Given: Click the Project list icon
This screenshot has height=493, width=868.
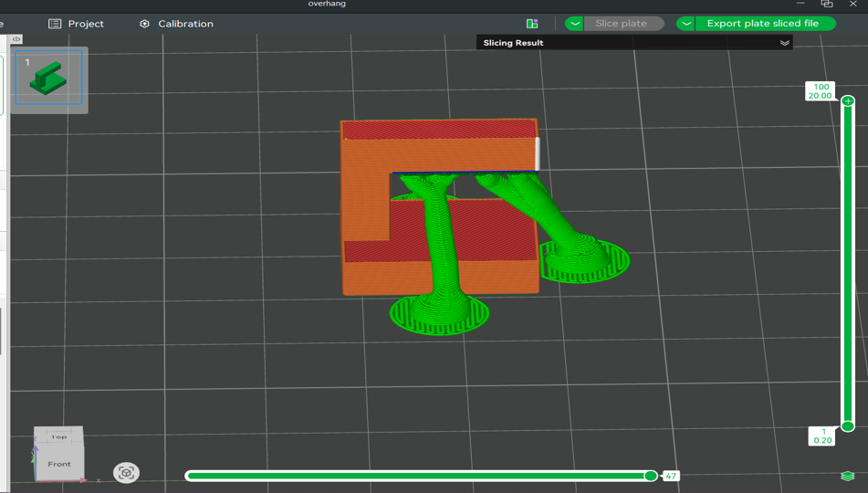Looking at the screenshot, I should tap(55, 24).
